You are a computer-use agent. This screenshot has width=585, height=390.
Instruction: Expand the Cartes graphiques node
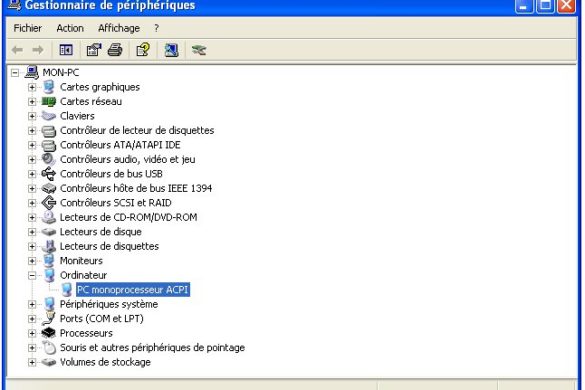32,87
